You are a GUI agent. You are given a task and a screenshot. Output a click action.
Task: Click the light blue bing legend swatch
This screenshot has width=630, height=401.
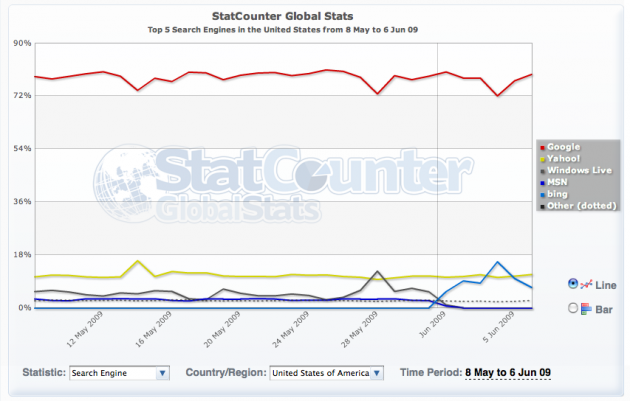pos(541,195)
